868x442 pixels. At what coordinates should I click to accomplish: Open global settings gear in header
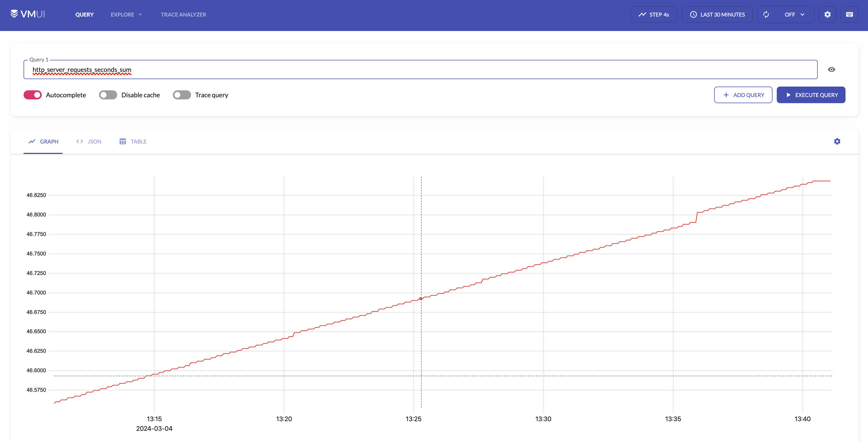pyautogui.click(x=827, y=14)
